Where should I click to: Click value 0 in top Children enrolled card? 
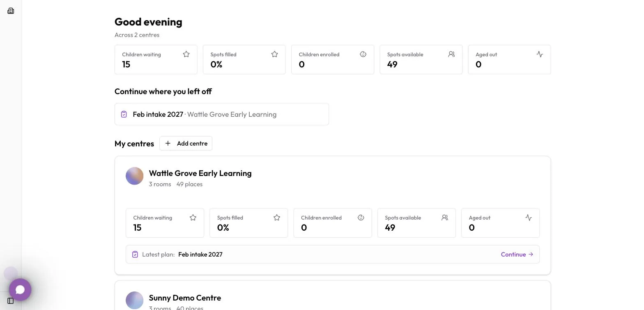click(302, 65)
